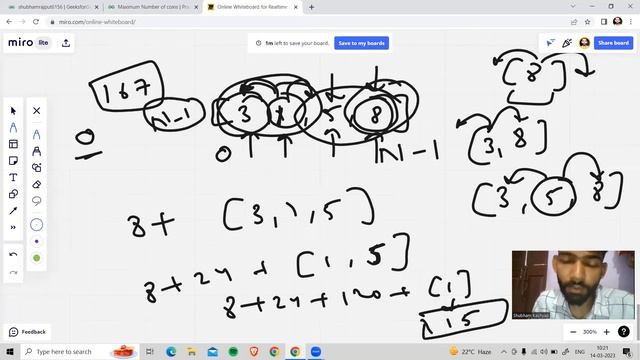Choose the Pen in the drawing sub-panel

(36, 135)
